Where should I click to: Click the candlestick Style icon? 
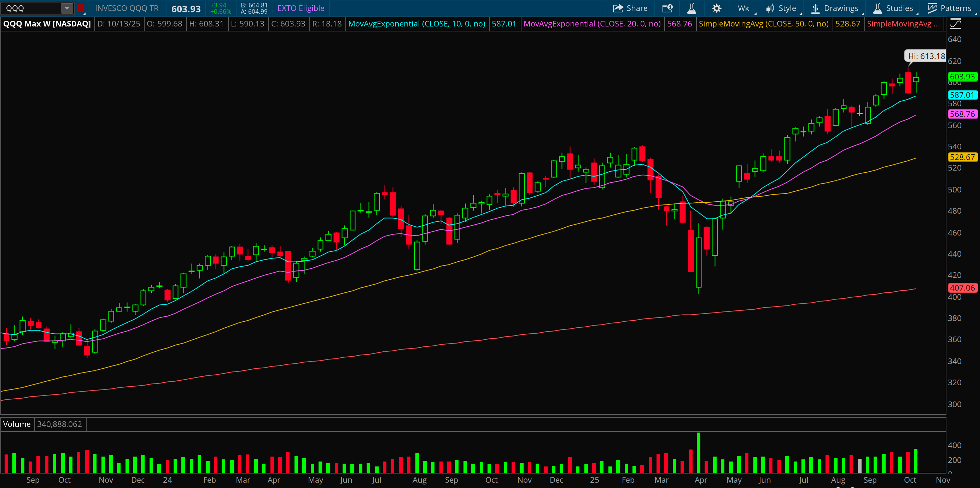[770, 8]
